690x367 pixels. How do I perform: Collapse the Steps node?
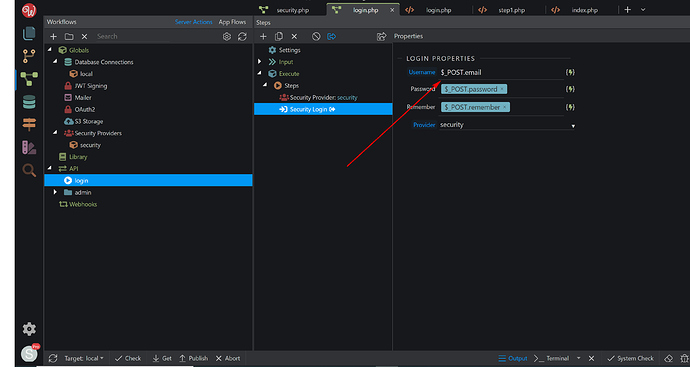pyautogui.click(x=265, y=85)
